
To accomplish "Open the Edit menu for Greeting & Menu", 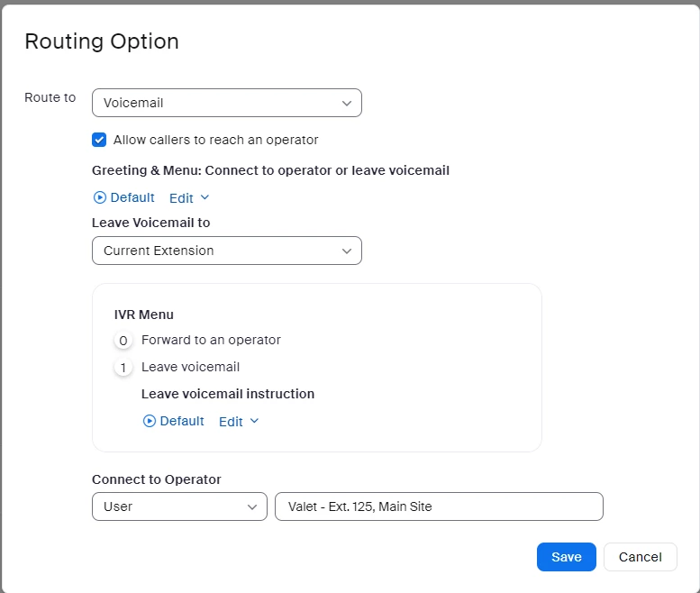I will (182, 197).
